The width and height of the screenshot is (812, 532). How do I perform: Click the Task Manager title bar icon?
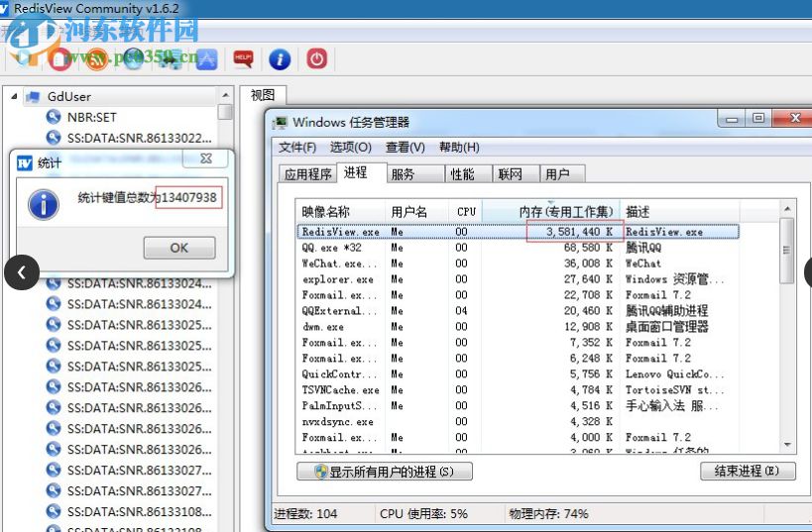pos(281,123)
